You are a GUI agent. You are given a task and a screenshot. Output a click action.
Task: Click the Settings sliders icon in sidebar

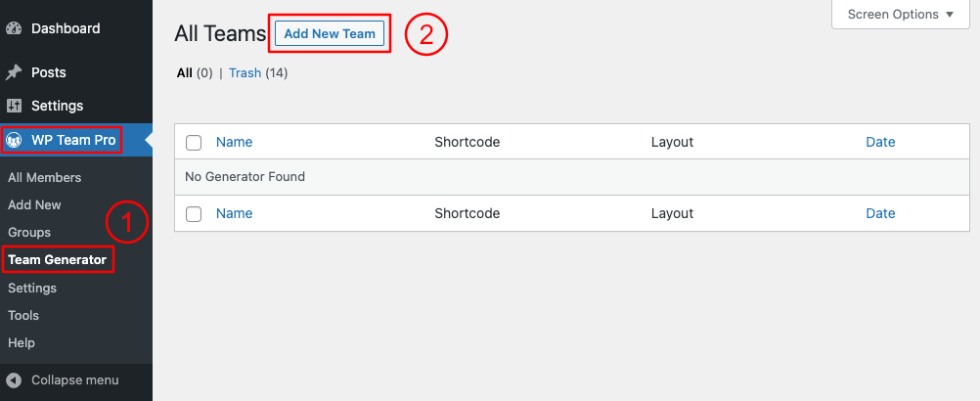click(14, 106)
